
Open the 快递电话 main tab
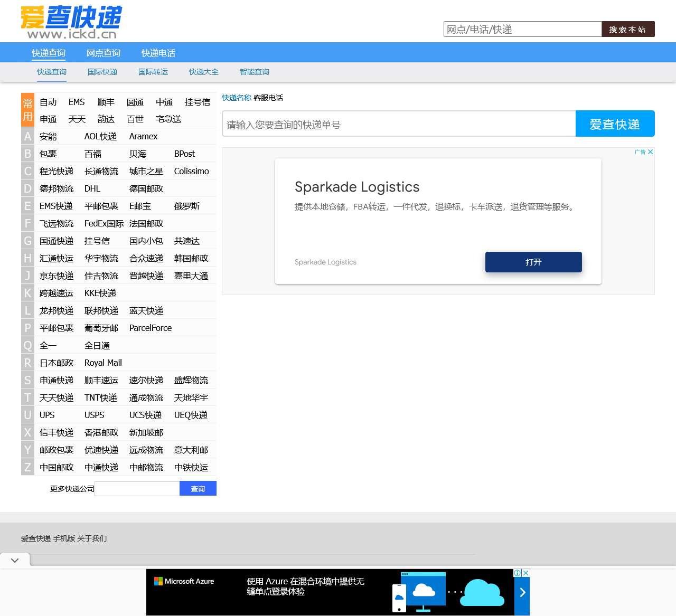tap(158, 53)
